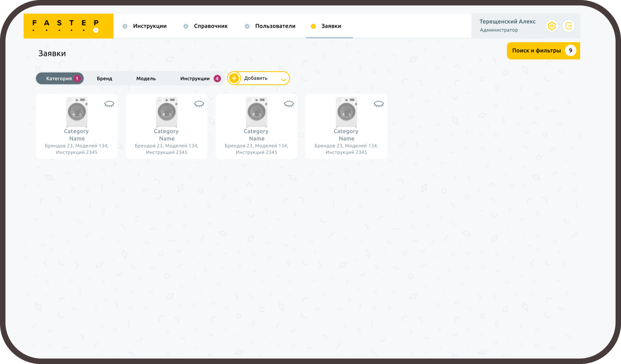Open settings via the gear icon

552,26
